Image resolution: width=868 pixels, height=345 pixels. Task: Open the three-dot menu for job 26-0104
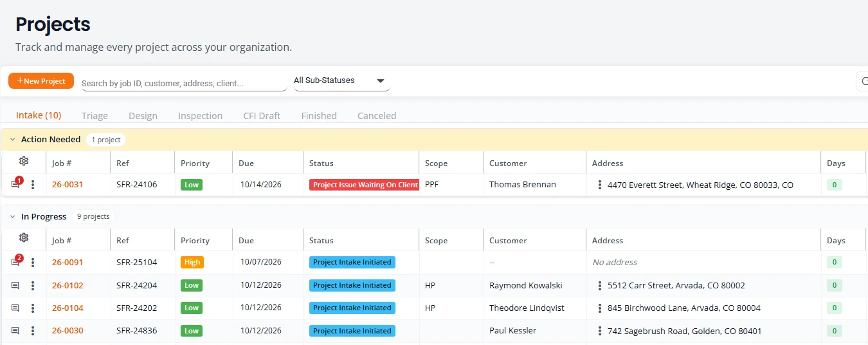tap(33, 308)
